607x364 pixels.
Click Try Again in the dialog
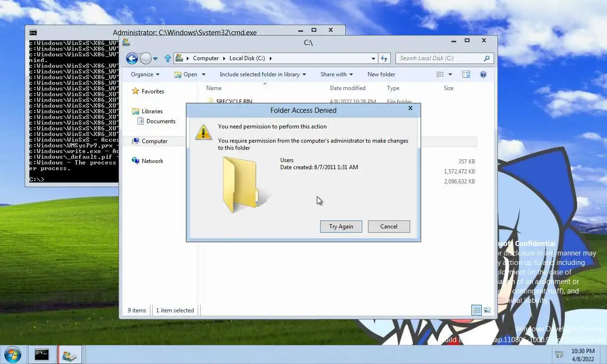(x=341, y=227)
